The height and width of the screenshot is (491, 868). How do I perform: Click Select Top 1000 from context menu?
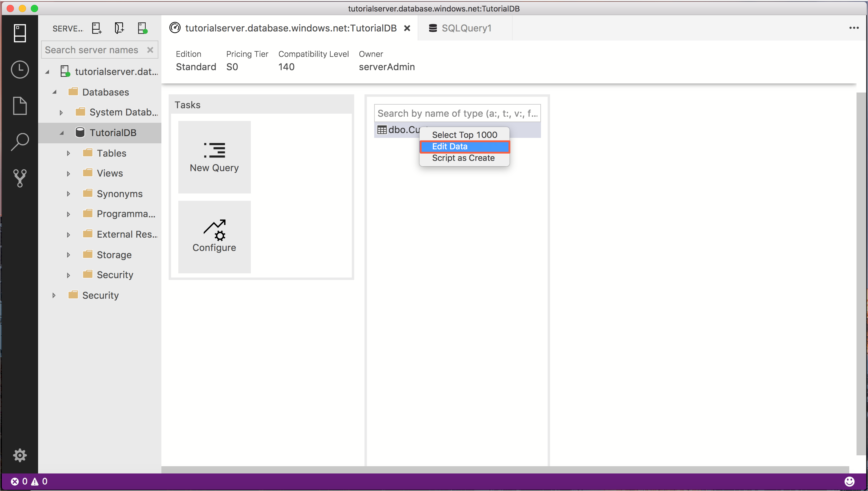(x=465, y=134)
